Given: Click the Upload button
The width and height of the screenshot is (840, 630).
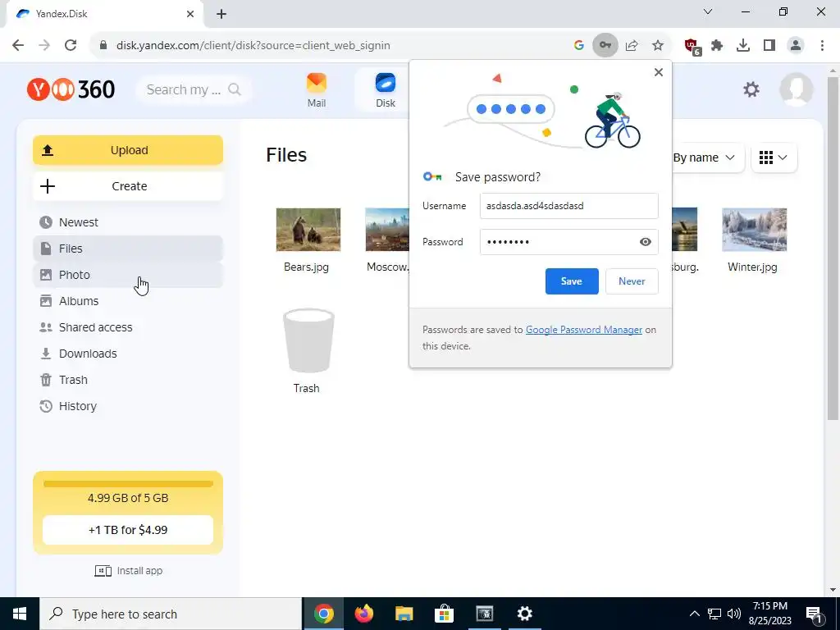Looking at the screenshot, I should (x=128, y=151).
